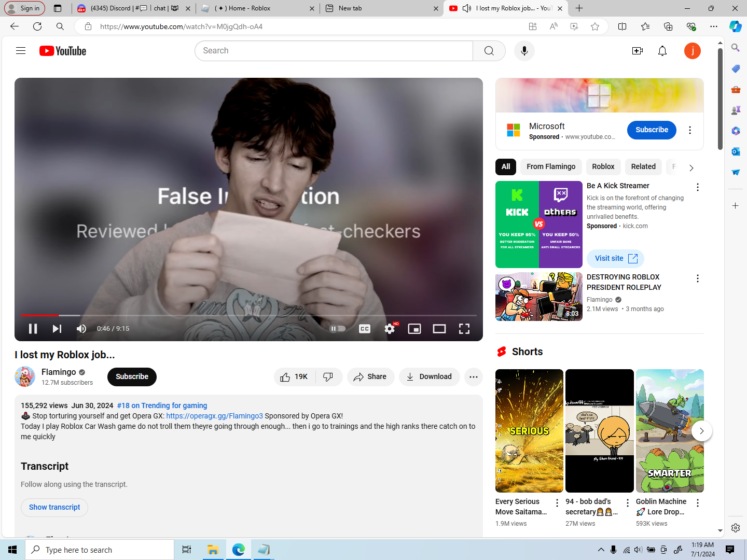This screenshot has height=560, width=747.
Task: Open the new tab plus button
Action: 579,8
